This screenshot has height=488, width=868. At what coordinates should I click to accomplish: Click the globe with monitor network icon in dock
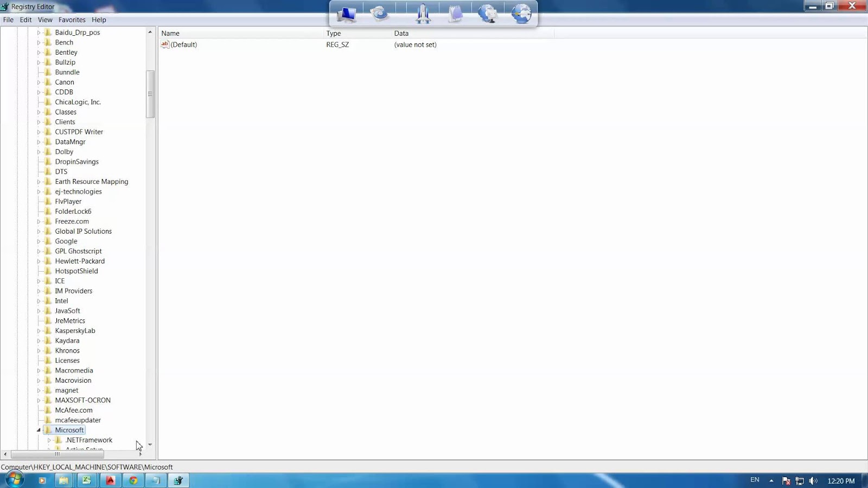point(488,14)
